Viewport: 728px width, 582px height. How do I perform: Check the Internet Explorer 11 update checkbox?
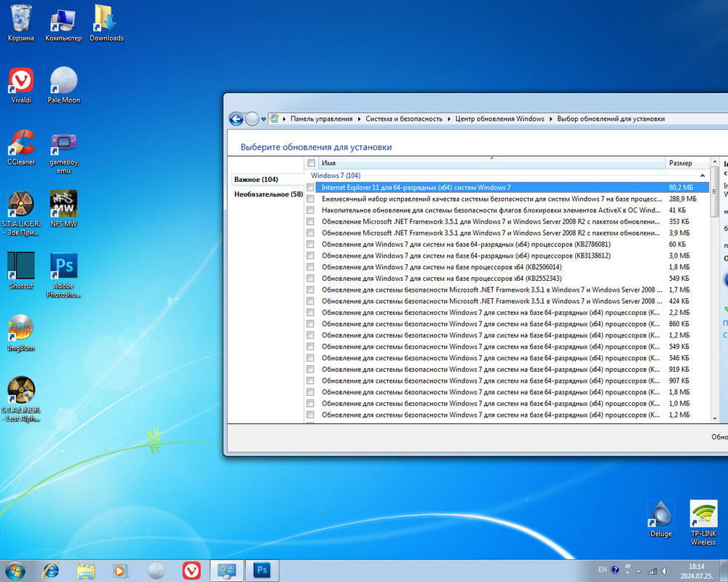[x=310, y=188]
